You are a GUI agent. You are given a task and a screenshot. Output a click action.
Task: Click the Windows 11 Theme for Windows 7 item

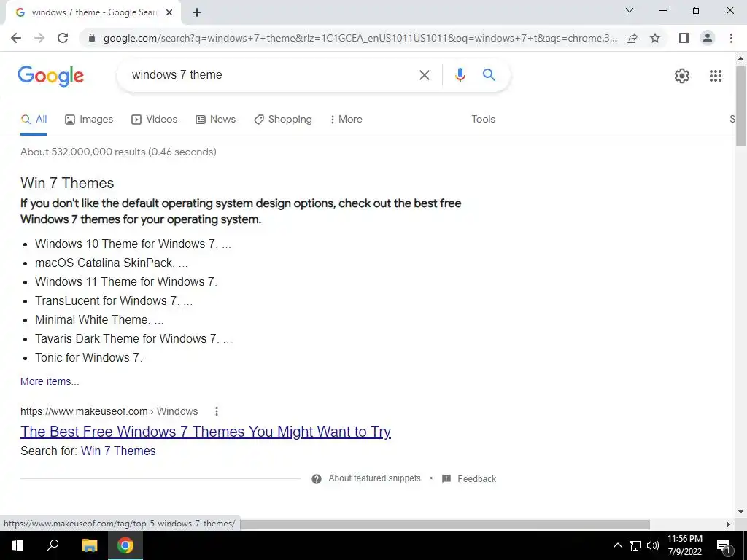coord(125,282)
